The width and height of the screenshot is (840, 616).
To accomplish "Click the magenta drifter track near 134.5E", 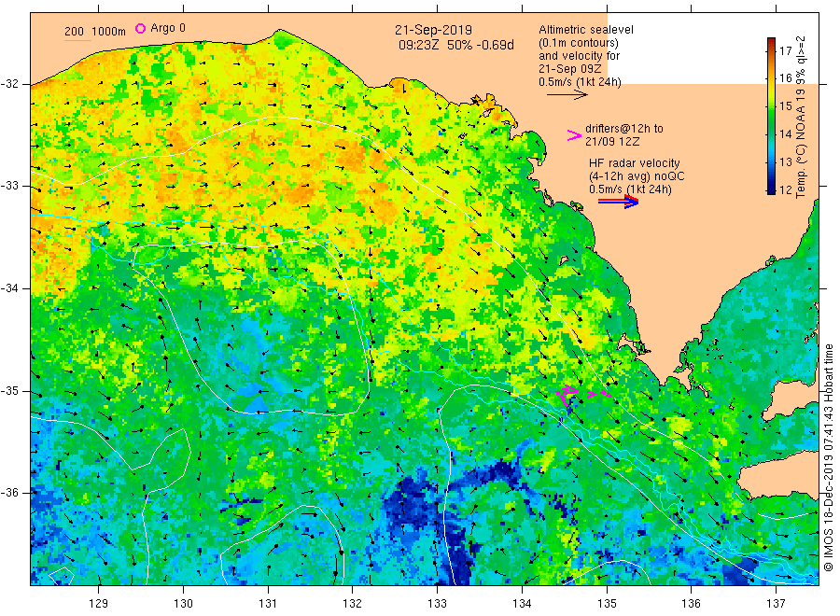I will click(x=567, y=396).
